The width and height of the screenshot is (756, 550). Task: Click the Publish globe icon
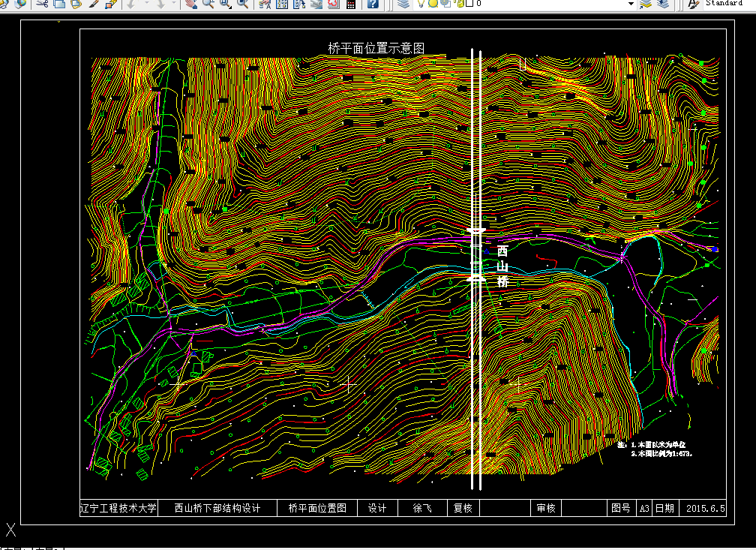point(21,4)
